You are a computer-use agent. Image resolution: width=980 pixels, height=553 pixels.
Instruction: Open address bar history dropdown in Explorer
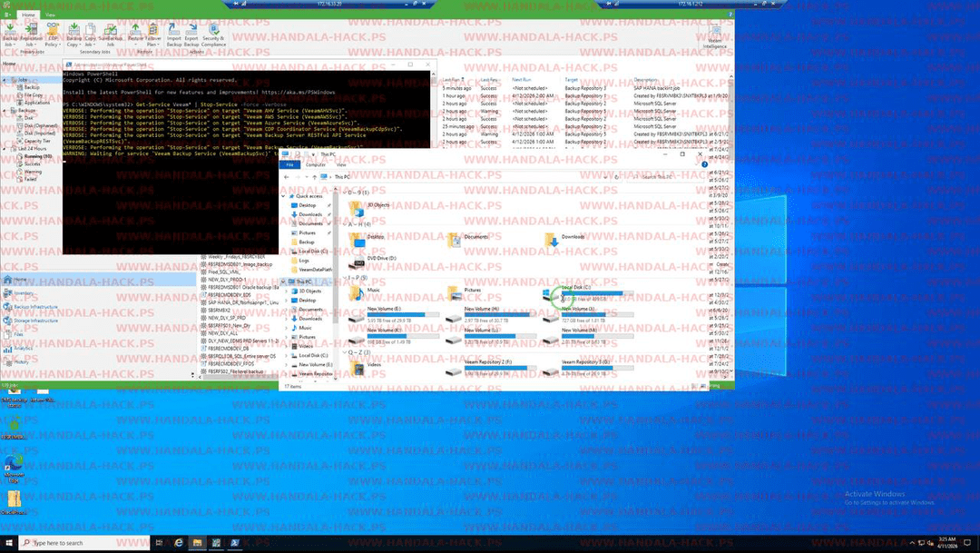tap(606, 177)
